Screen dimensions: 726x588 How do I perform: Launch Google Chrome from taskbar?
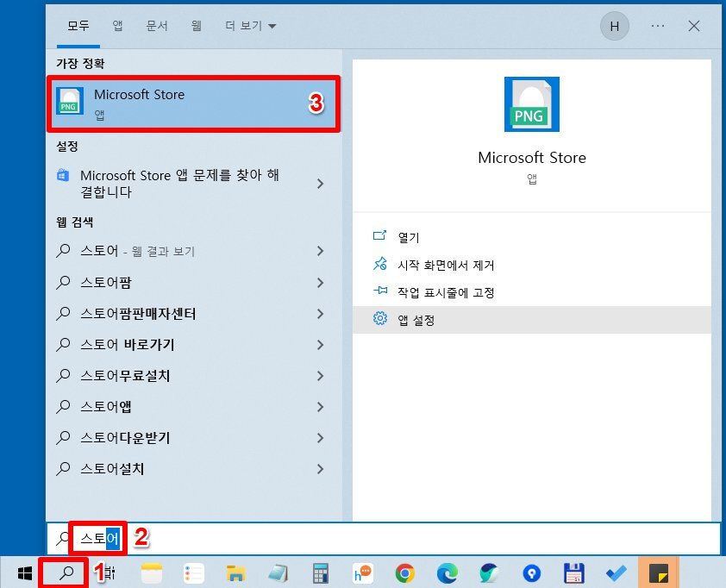pyautogui.click(x=405, y=573)
